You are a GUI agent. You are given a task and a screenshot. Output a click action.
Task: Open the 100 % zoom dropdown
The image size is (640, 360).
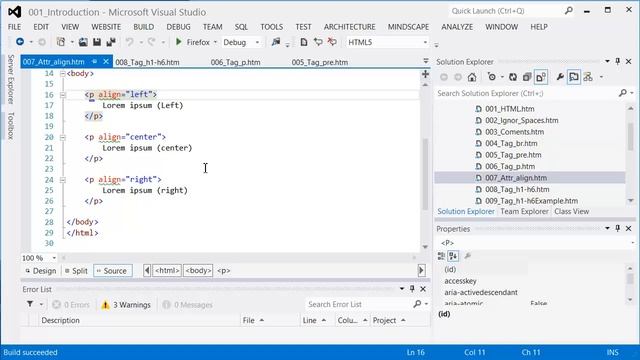[x=54, y=258]
